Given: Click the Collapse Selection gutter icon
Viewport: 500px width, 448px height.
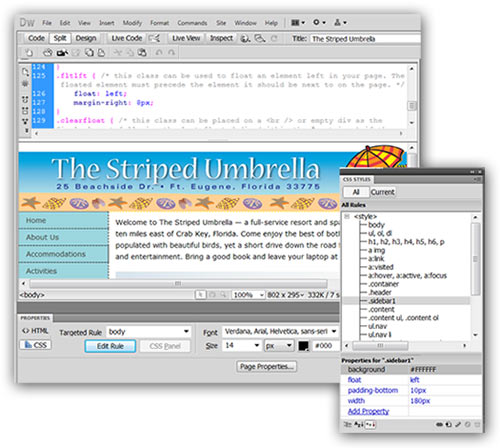Looking at the screenshot, I should (25, 110).
